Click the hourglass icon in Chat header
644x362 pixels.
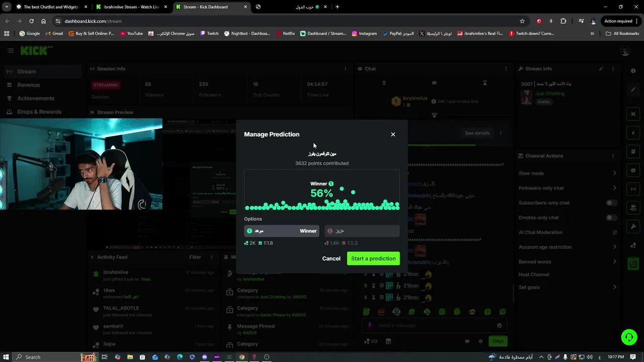pyautogui.click(x=485, y=83)
